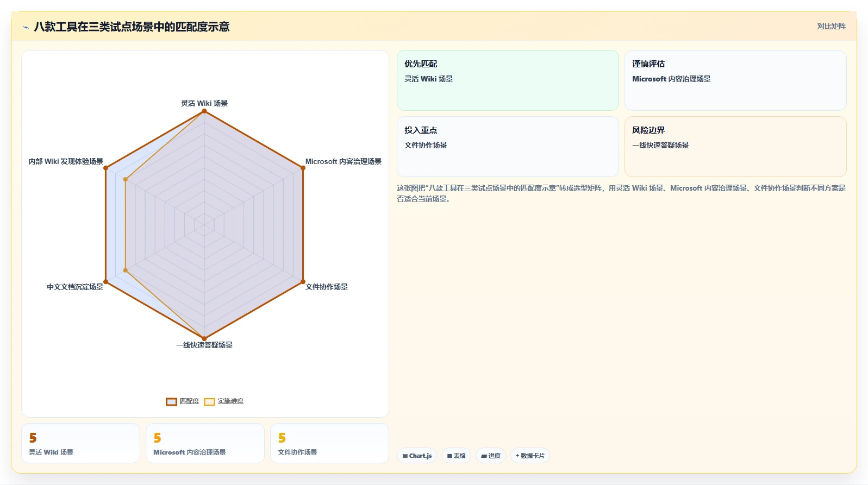Click the icon inside the Chart.js chip
Viewport: 868px width, 485px height.
pyautogui.click(x=405, y=456)
